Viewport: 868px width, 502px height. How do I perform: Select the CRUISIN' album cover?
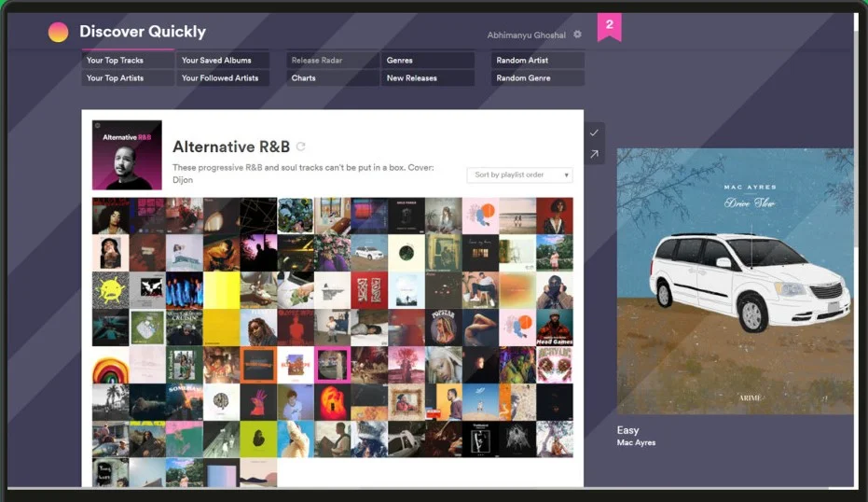(185, 327)
